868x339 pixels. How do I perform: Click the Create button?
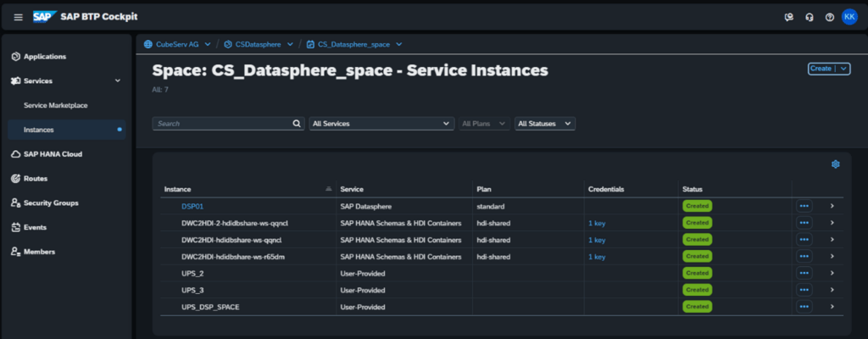point(821,69)
